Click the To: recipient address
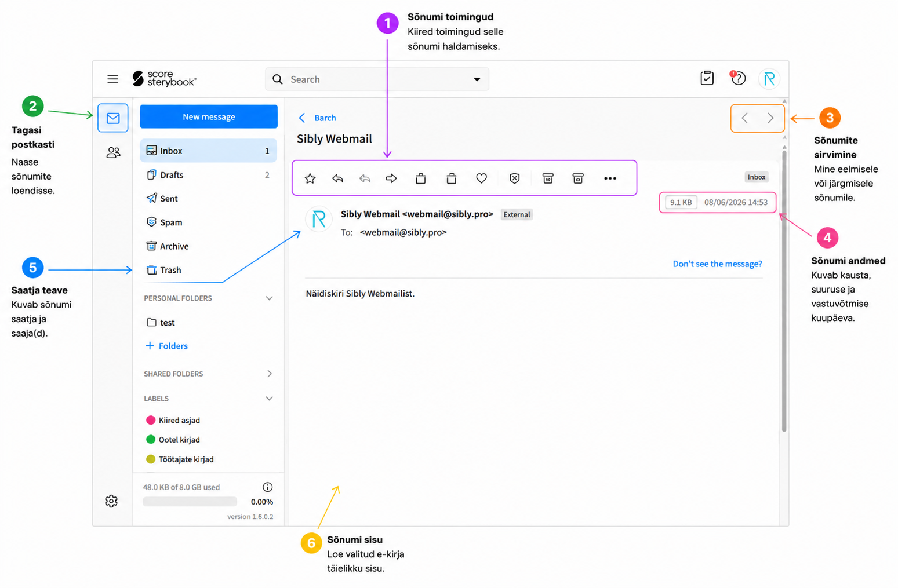 403,232
